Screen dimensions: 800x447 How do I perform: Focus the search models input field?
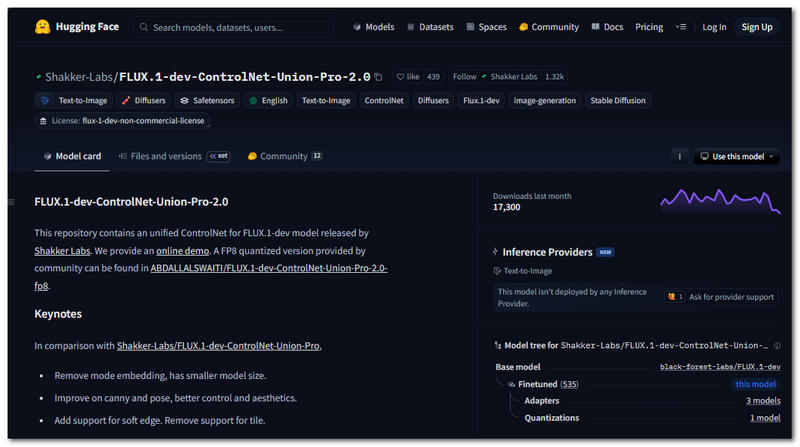(x=240, y=27)
